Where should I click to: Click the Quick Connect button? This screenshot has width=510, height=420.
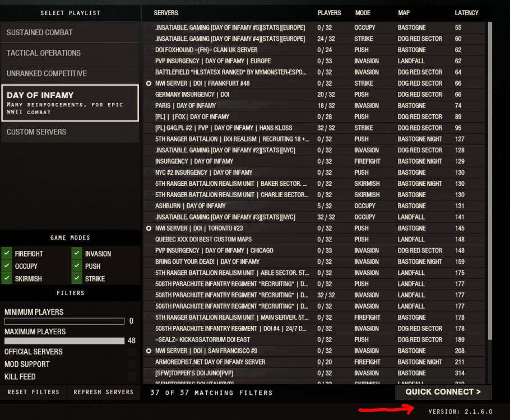coord(443,392)
